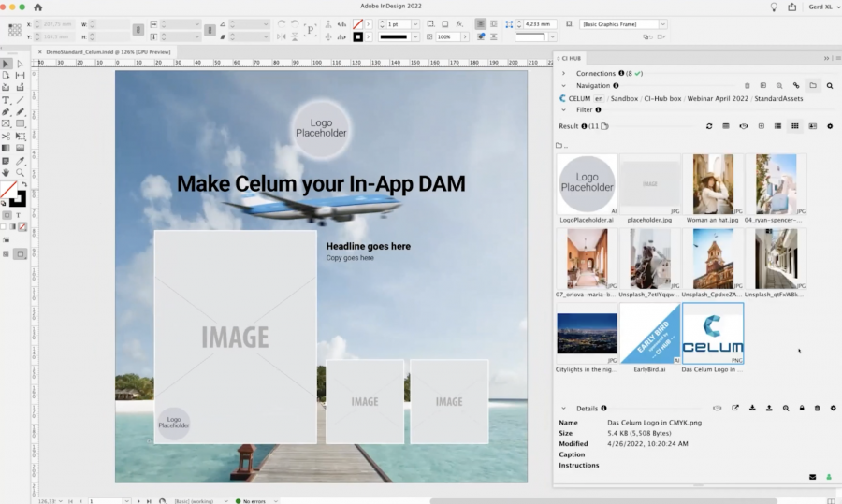
Task: Open the Basic working view dropdown in status bar
Action: pyautogui.click(x=226, y=501)
